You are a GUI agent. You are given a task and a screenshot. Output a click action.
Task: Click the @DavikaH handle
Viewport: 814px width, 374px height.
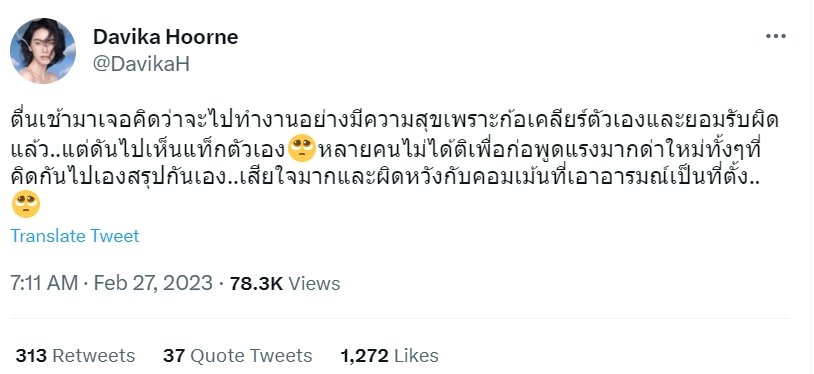click(141, 64)
